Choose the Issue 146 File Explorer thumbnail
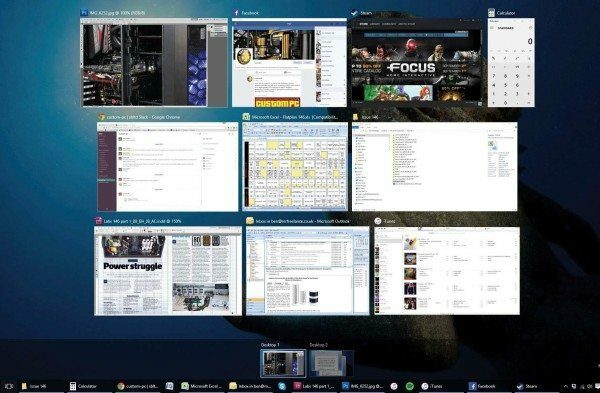600x393 pixels. point(435,167)
